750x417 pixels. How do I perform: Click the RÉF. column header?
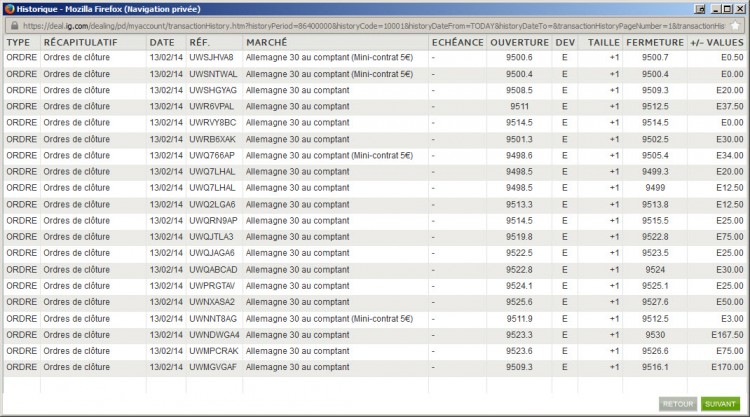click(x=199, y=43)
